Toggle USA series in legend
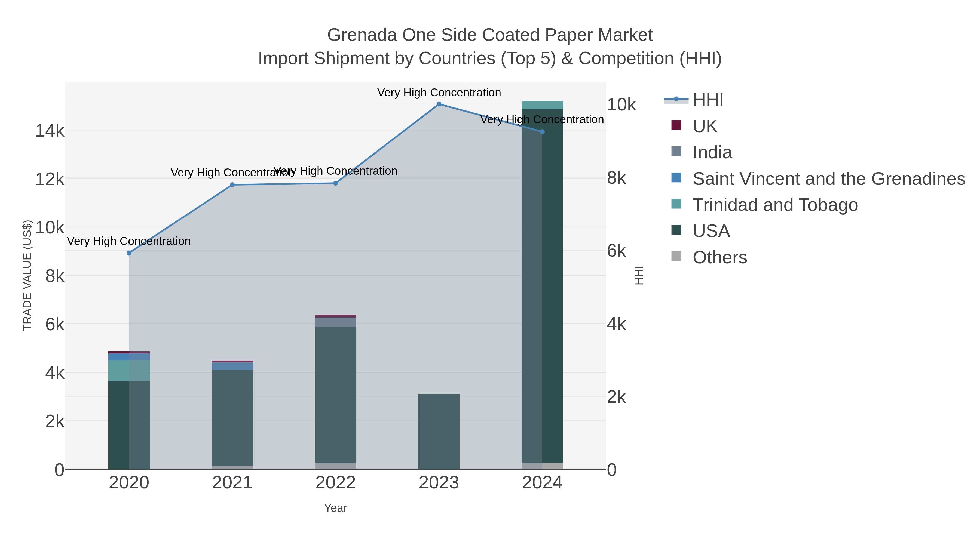Image resolution: width=980 pixels, height=551 pixels. (700, 231)
